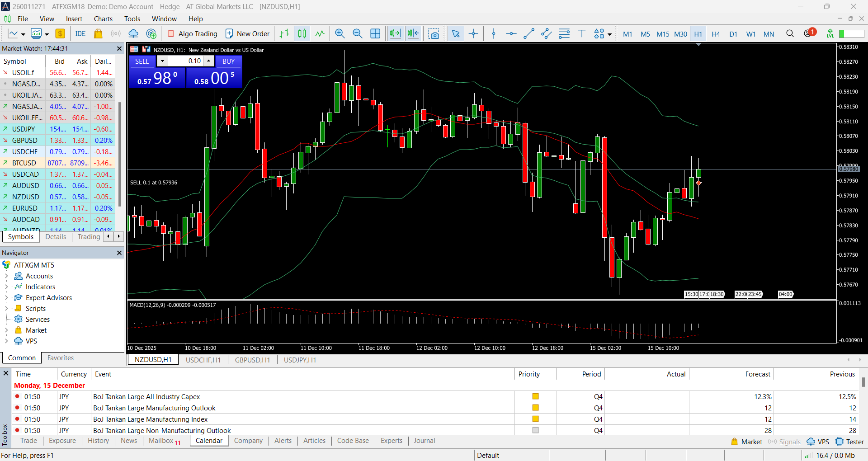
Task: Click the dollar sign trading icon
Action: [x=60, y=33]
